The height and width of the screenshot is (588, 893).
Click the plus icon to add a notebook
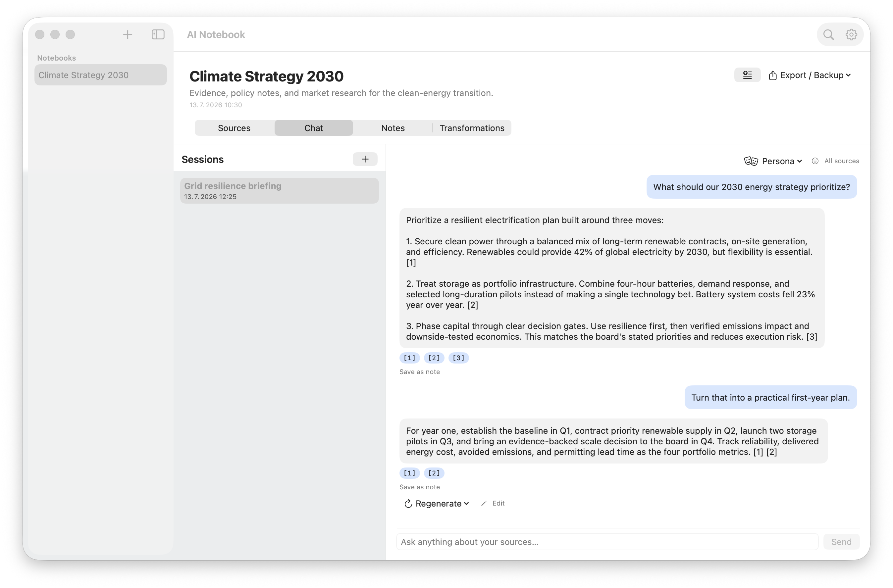click(128, 34)
